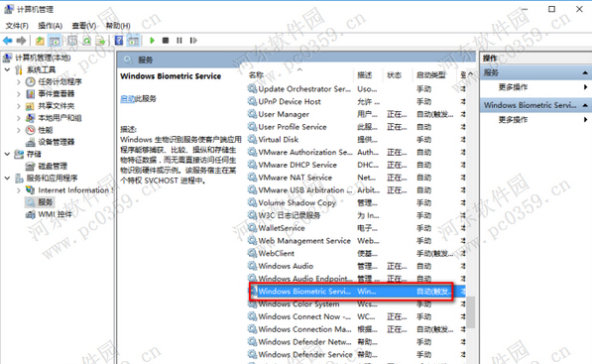Select 磁盘管理 in the tree
Screen dimensions: 592x364
pos(53,167)
